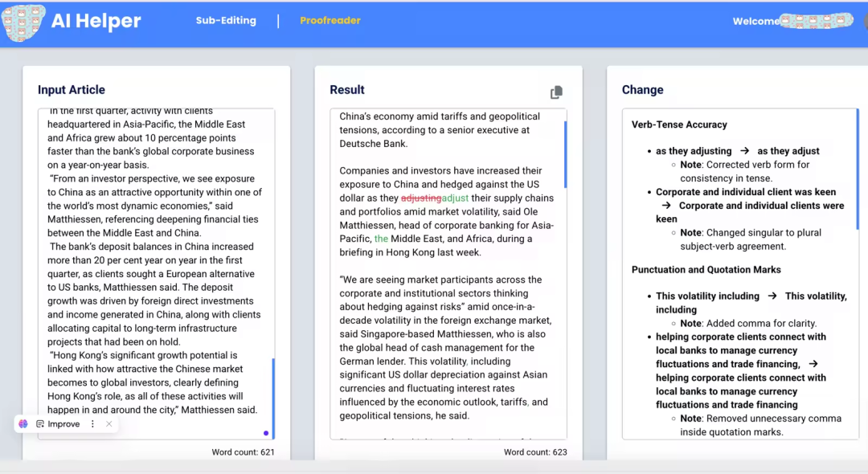Dismiss the Improve floating toolbar

[x=109, y=424]
